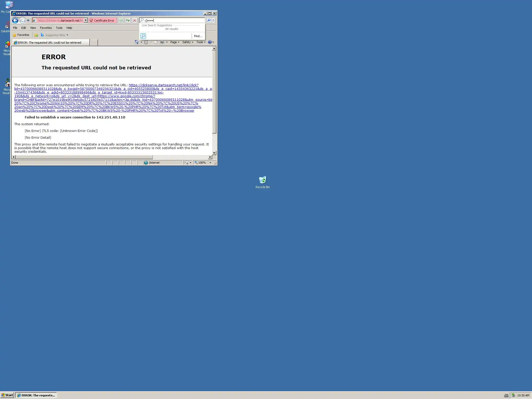
Task: Click the Back navigation arrow button
Action: click(15, 20)
